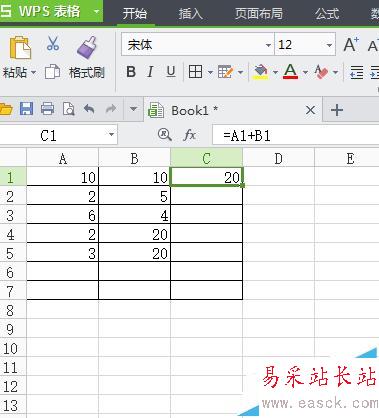Image resolution: width=379 pixels, height=418 pixels.
Task: Select cell B2 containing 5
Action: tap(135, 196)
